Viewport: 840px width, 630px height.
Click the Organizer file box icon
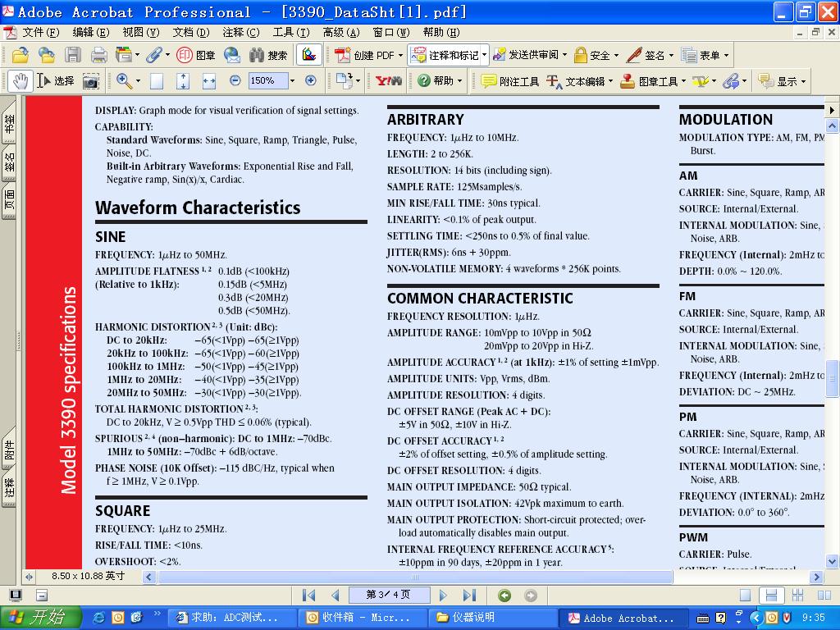point(124,55)
